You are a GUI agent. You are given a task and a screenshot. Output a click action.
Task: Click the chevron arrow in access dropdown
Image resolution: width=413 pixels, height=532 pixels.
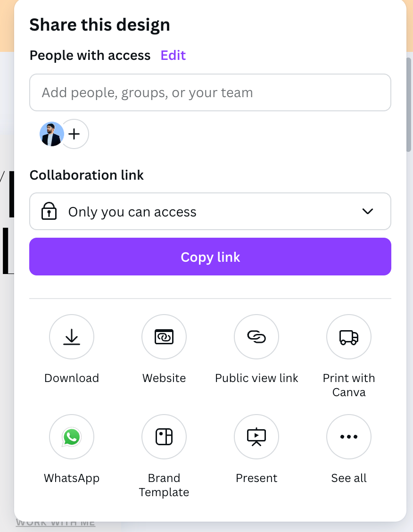click(368, 211)
